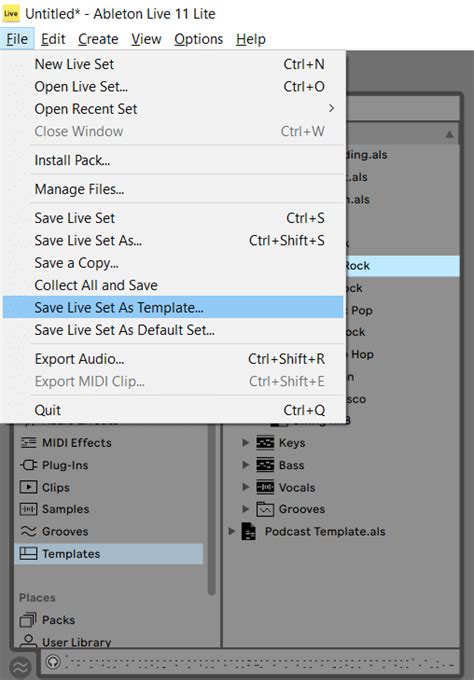Image resolution: width=474 pixels, height=680 pixels.
Task: Select the Pop template row
Action: pyautogui.click(x=402, y=311)
